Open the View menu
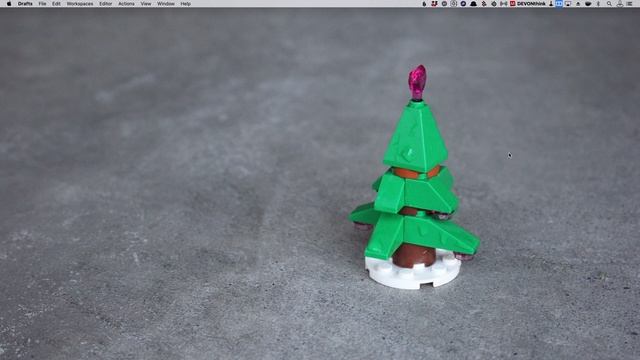 146,4
